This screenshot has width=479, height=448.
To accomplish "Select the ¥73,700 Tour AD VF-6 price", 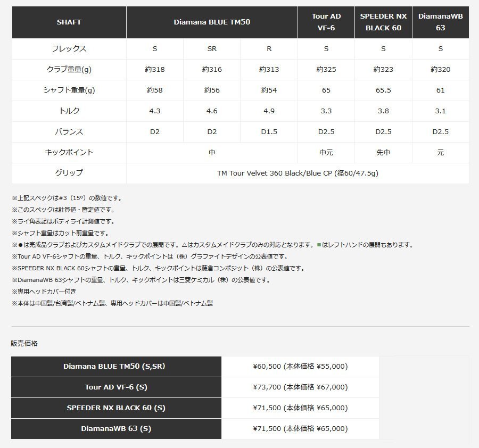I will coord(300,387).
